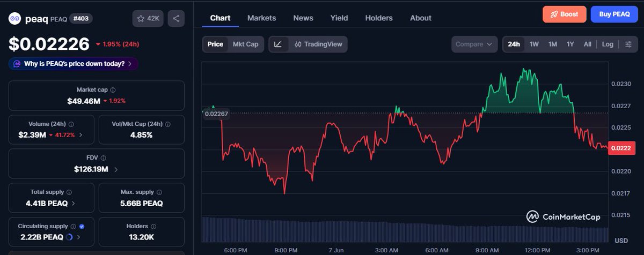Screen dimensions: 644x255
Task: Click FDV value $126.19M
Action: pos(91,169)
